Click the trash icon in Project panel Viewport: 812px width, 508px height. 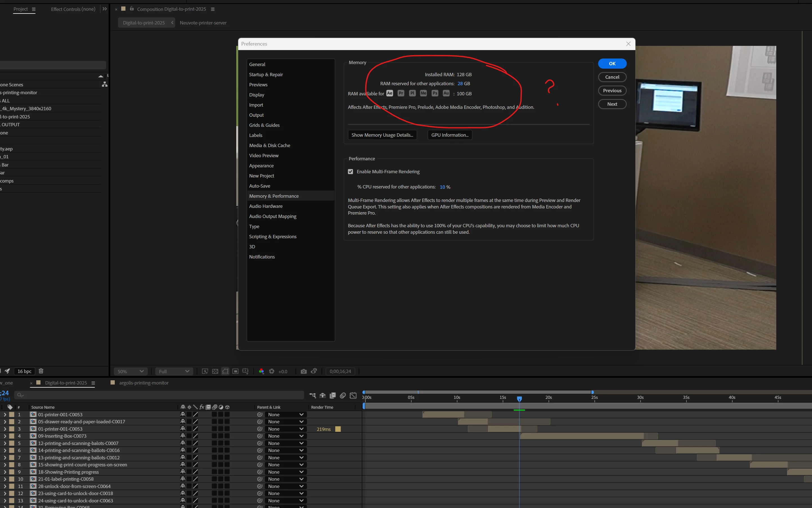(41, 371)
